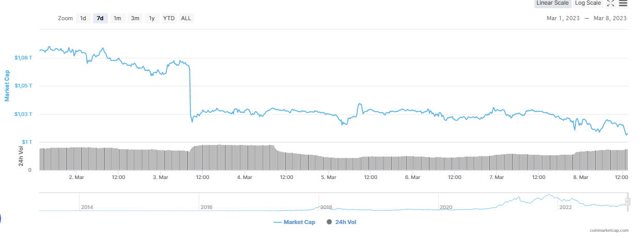This screenshot has width=644, height=238.
Task: Click 2022 in the navigator timeline
Action: tap(566, 207)
